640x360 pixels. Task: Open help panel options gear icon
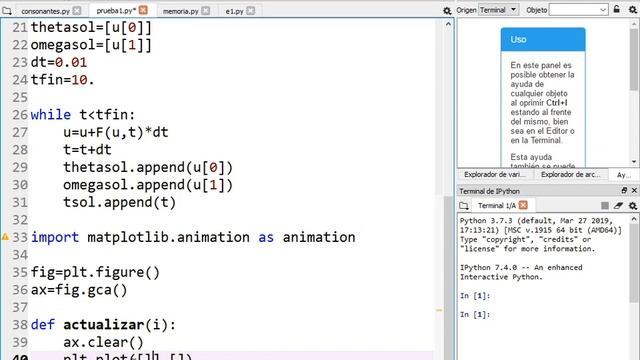tap(632, 9)
